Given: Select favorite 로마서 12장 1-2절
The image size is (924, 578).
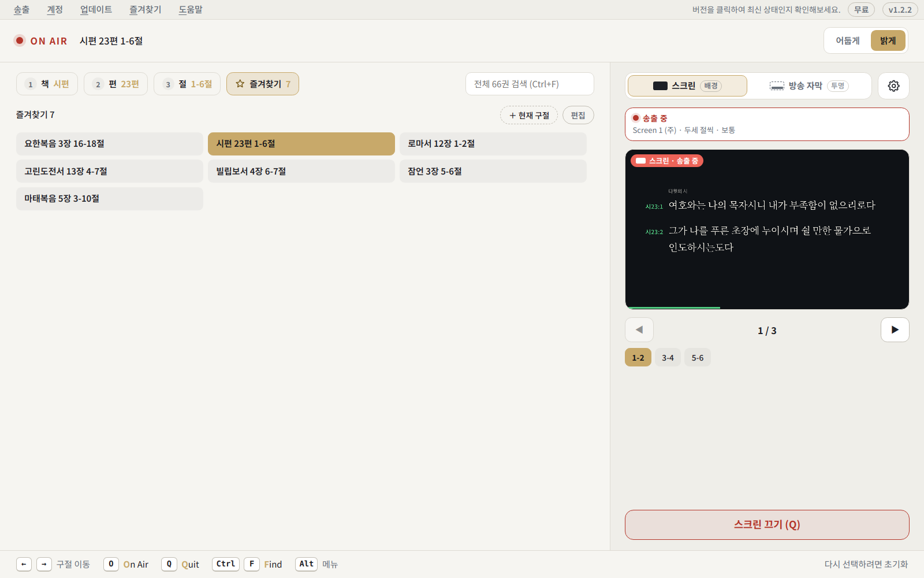Looking at the screenshot, I should (493, 143).
